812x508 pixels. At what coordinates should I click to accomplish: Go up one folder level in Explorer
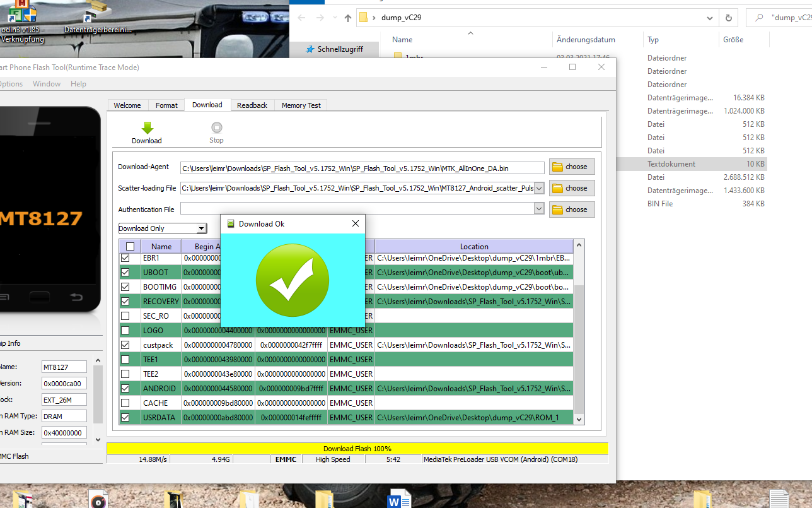pyautogui.click(x=347, y=18)
